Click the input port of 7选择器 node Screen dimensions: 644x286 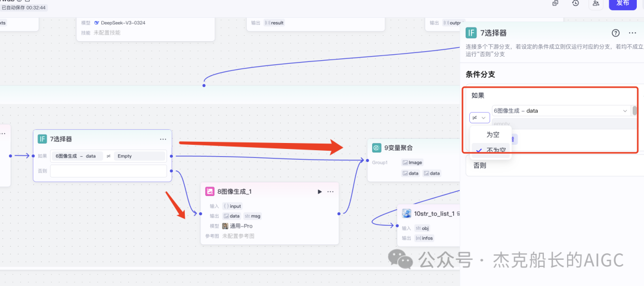[33, 156]
